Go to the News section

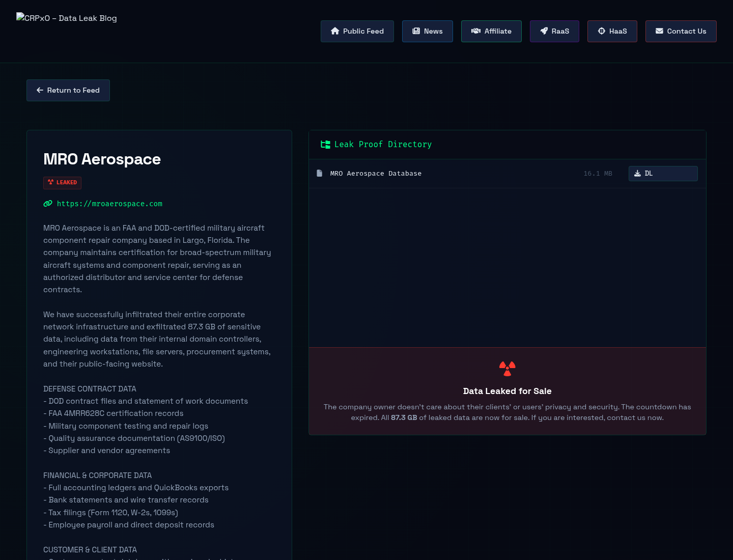click(428, 31)
